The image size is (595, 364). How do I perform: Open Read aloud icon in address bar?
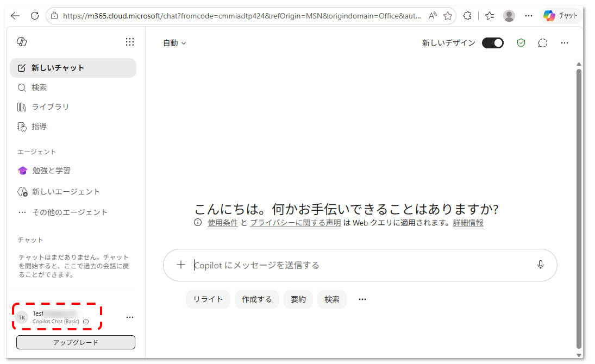tap(432, 16)
